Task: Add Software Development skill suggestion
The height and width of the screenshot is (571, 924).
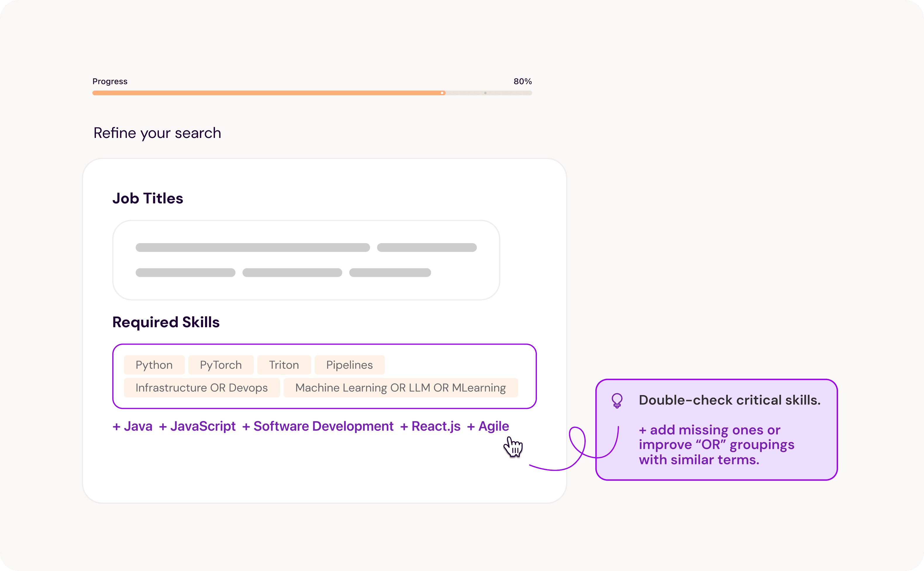Action: click(318, 426)
